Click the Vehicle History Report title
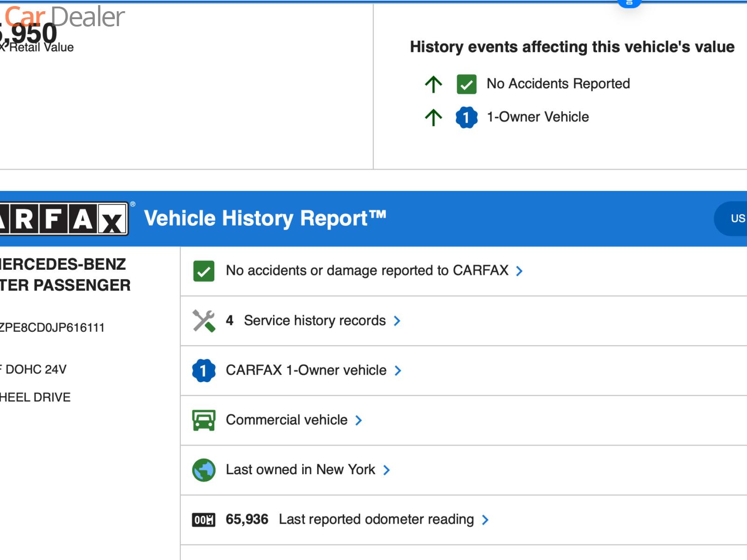 265,218
